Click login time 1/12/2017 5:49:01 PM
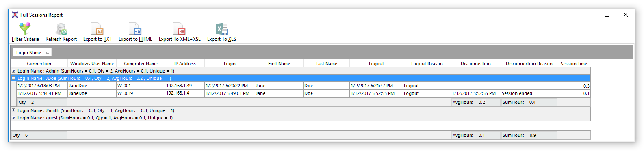This screenshot has height=154, width=644. (230, 93)
